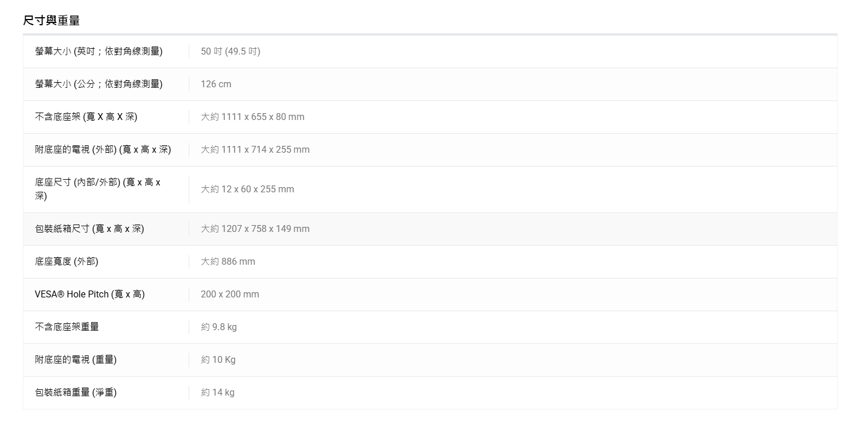Image resolution: width=868 pixels, height=422 pixels.
Task: Select the 約 10 Kg weight value
Action: coord(218,359)
